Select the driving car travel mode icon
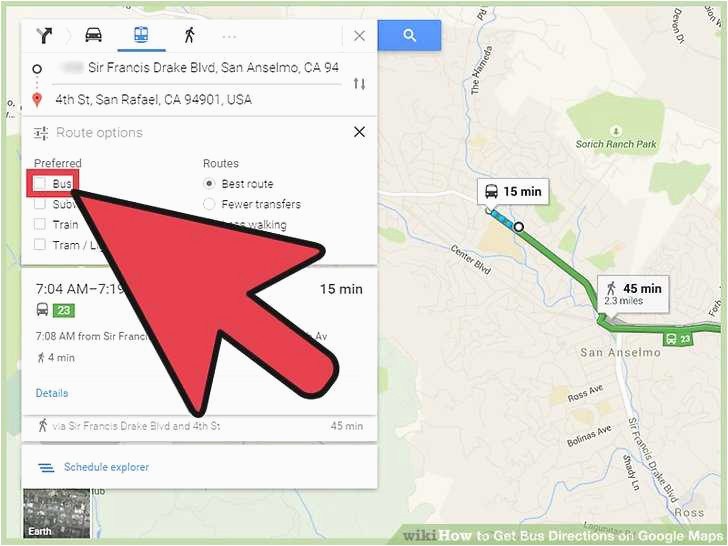 coord(93,35)
